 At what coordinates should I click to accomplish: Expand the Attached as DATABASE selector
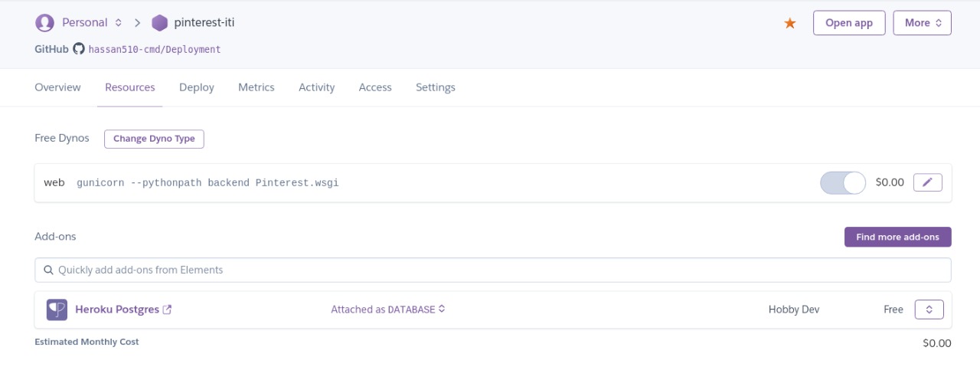tap(388, 310)
